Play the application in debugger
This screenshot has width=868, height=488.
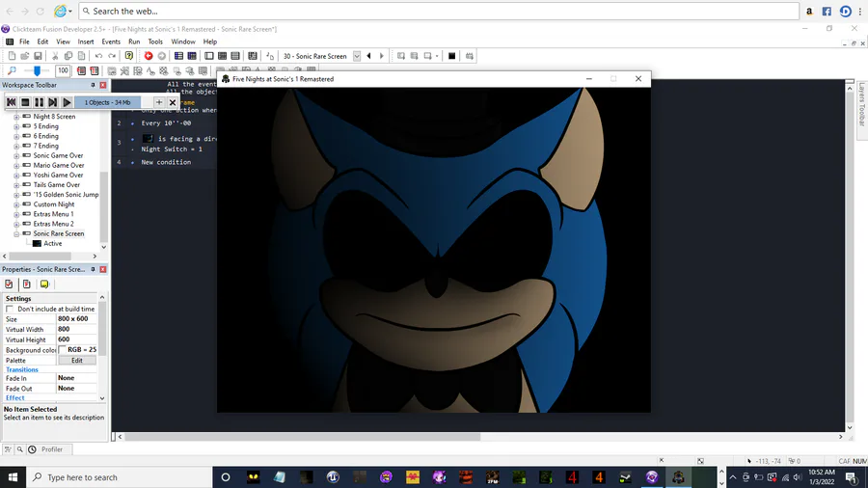67,102
